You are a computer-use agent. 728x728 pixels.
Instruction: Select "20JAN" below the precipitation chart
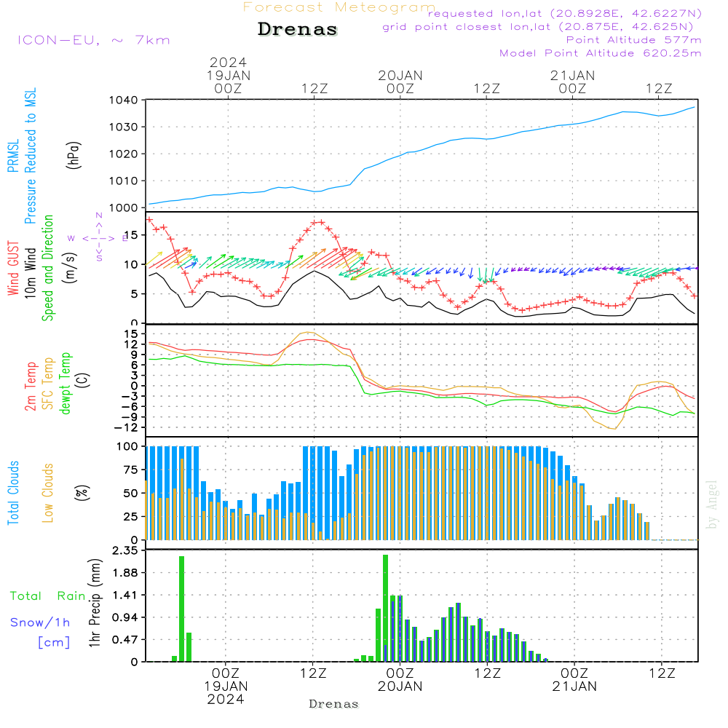coord(400,687)
